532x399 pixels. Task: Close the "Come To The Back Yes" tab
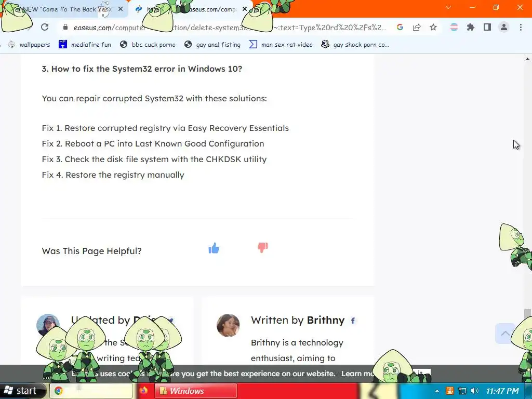click(121, 9)
